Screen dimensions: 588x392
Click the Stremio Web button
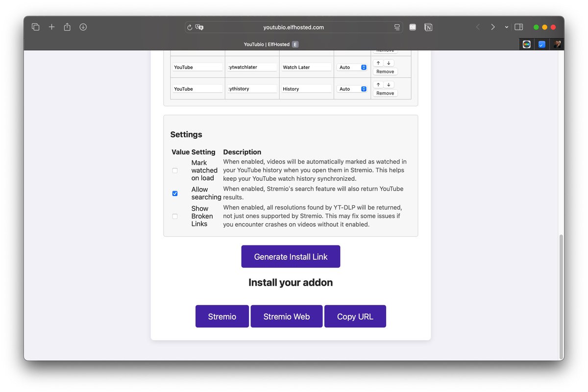287,316
